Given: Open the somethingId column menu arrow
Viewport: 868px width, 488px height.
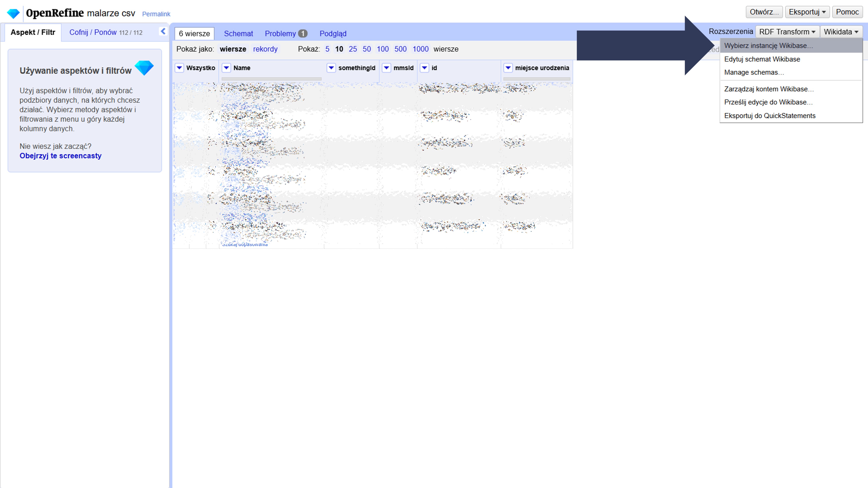Looking at the screenshot, I should pos(331,68).
